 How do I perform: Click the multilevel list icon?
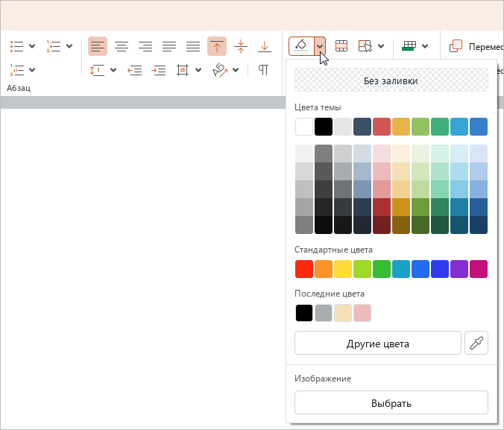coord(16,70)
